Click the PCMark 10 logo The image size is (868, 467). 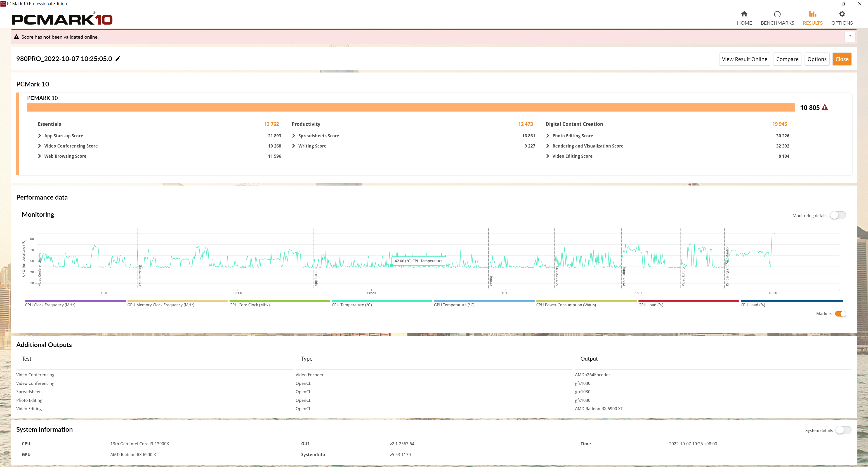click(x=62, y=19)
